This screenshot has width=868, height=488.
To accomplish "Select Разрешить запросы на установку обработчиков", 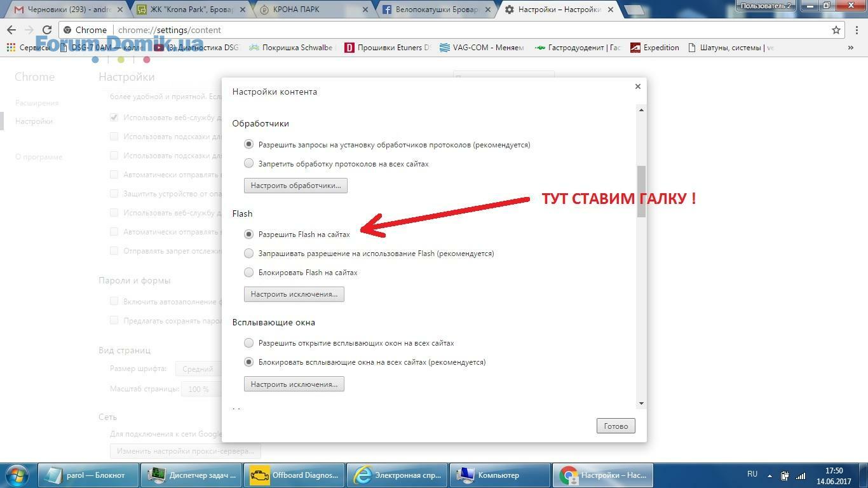I will 249,144.
